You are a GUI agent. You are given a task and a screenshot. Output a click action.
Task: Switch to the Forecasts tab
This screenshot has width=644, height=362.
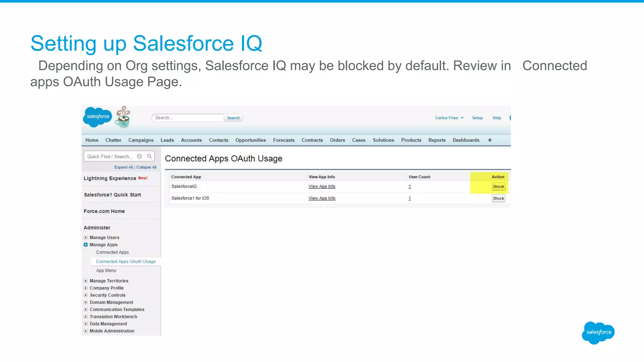(284, 140)
